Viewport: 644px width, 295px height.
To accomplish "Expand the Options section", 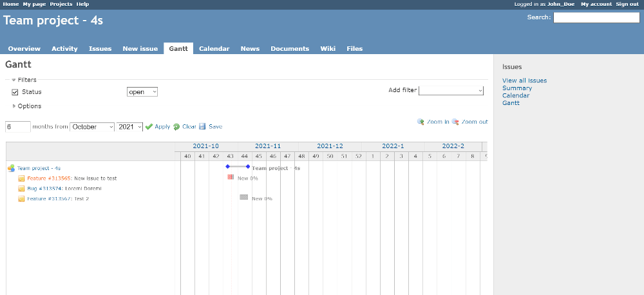I will (x=14, y=106).
